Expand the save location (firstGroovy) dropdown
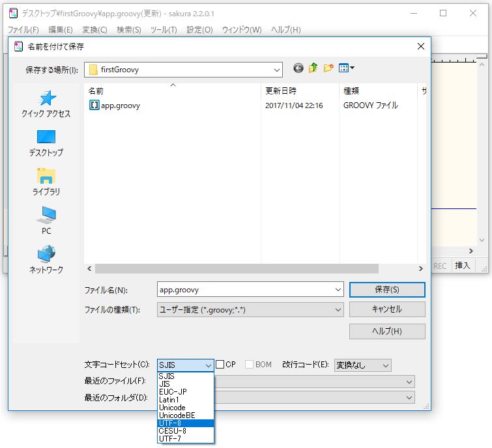The image size is (492, 448). coord(276,70)
